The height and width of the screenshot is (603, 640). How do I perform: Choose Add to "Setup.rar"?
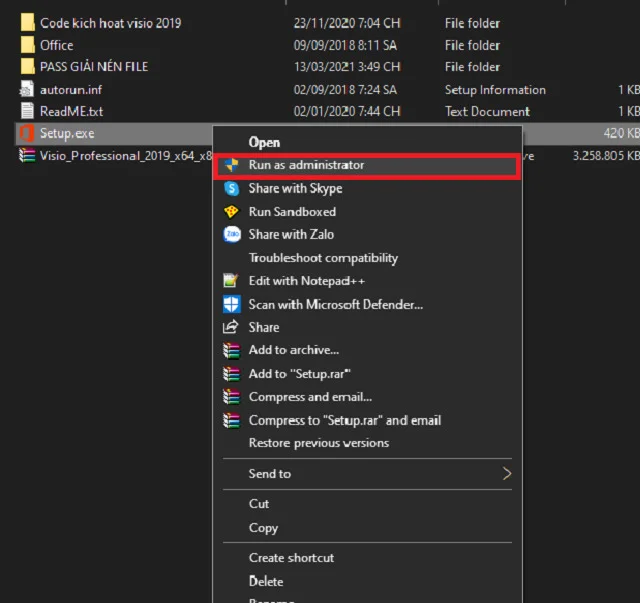coord(367,374)
